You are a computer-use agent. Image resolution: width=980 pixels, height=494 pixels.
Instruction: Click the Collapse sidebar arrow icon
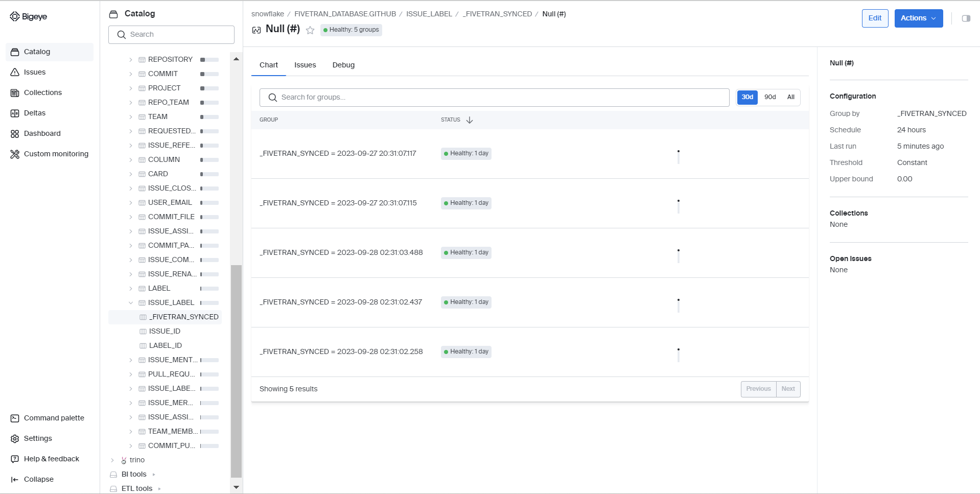[15, 479]
